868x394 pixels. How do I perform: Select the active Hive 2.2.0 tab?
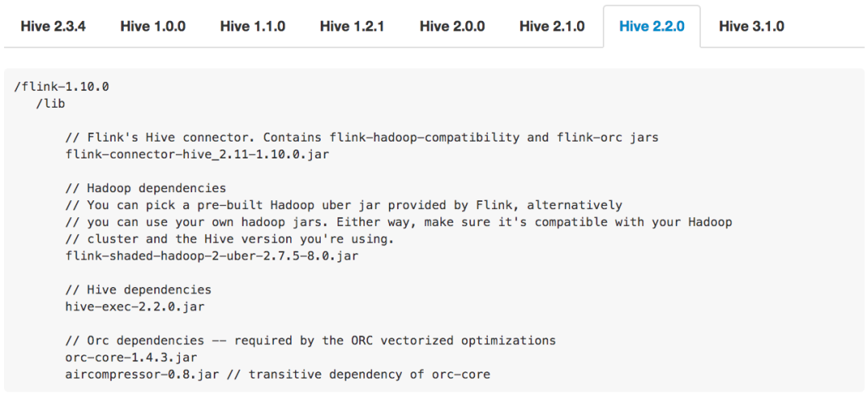(x=651, y=27)
